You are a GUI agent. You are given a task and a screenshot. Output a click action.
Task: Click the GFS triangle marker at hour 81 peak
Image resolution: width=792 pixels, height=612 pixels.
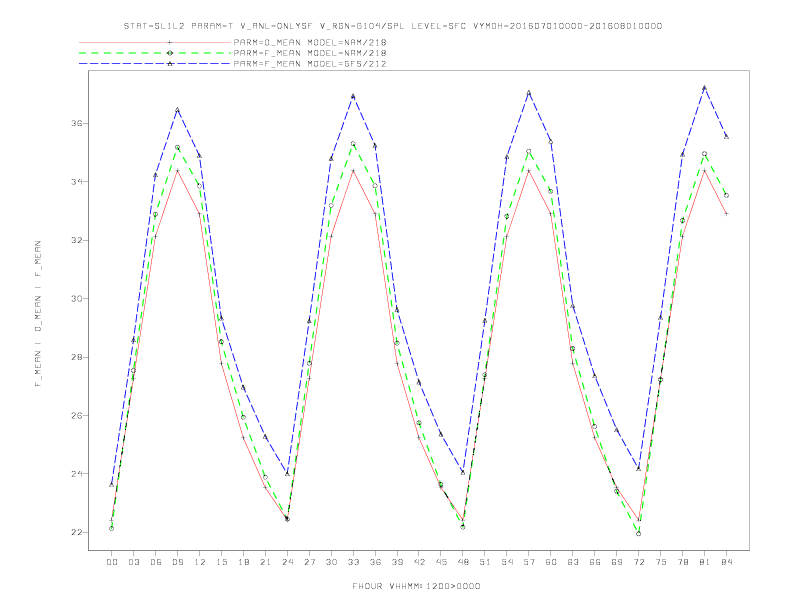point(705,88)
